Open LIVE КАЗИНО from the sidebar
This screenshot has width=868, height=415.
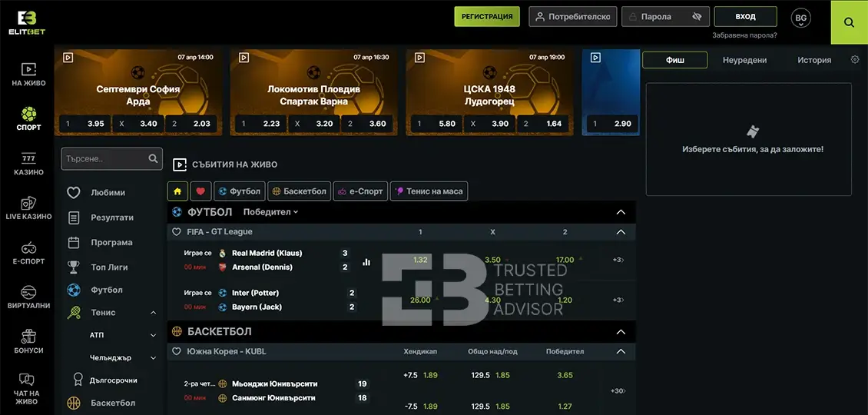pos(28,208)
